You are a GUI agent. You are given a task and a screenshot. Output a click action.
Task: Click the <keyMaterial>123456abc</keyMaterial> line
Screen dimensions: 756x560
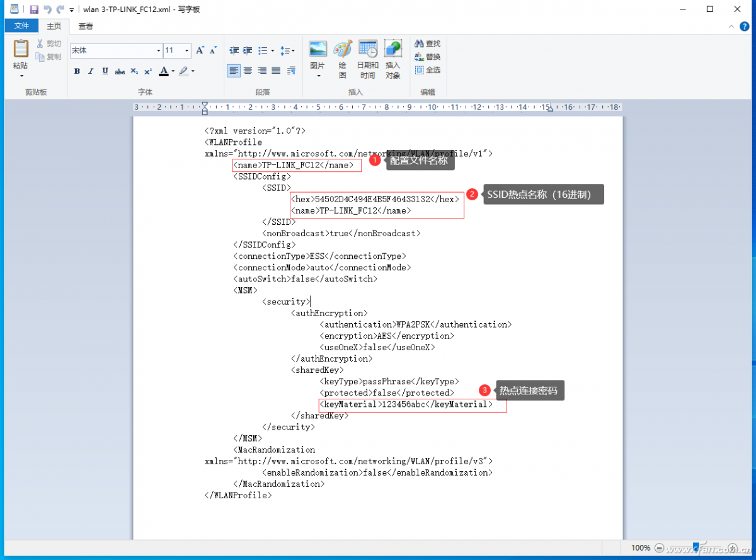coord(406,404)
